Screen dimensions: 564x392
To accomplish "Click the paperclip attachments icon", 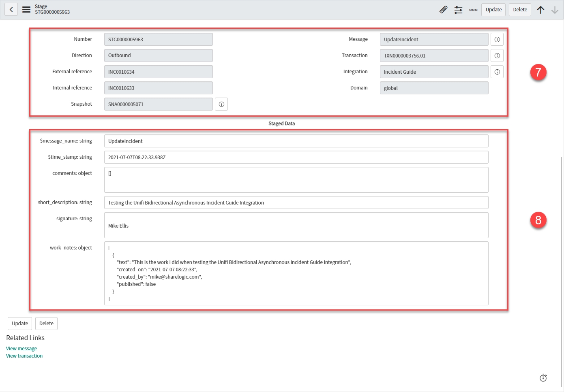I will pyautogui.click(x=443, y=10).
